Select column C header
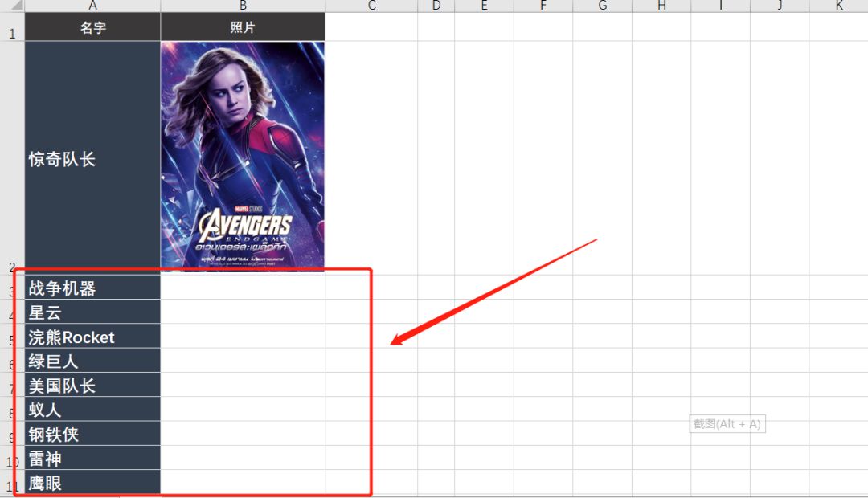 pos(371,6)
